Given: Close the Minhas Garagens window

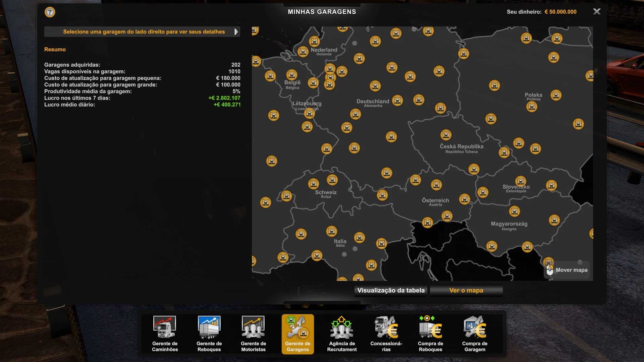Looking at the screenshot, I should (x=597, y=12).
